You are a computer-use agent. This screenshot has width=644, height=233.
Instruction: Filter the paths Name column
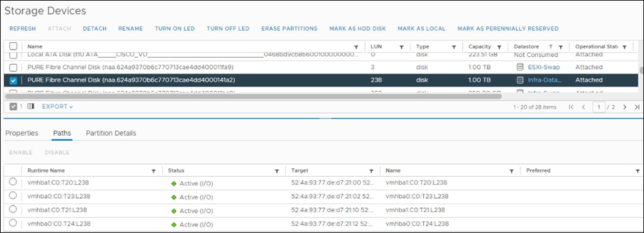[512, 171]
